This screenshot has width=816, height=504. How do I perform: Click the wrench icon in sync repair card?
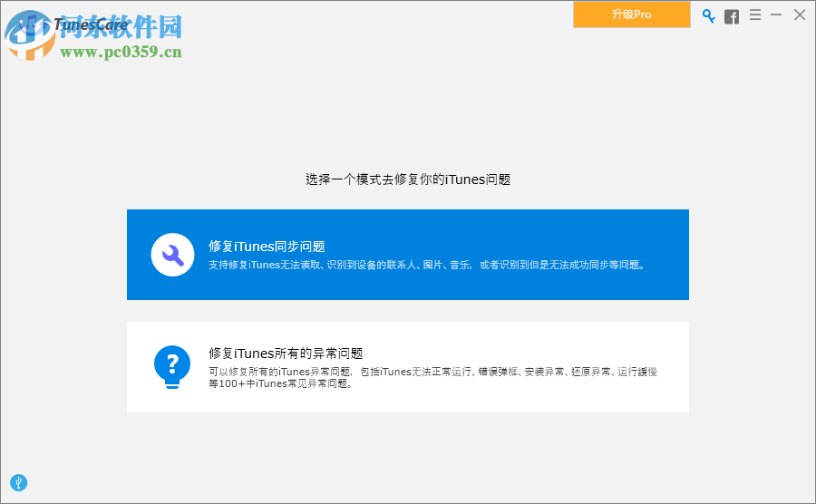click(x=173, y=255)
